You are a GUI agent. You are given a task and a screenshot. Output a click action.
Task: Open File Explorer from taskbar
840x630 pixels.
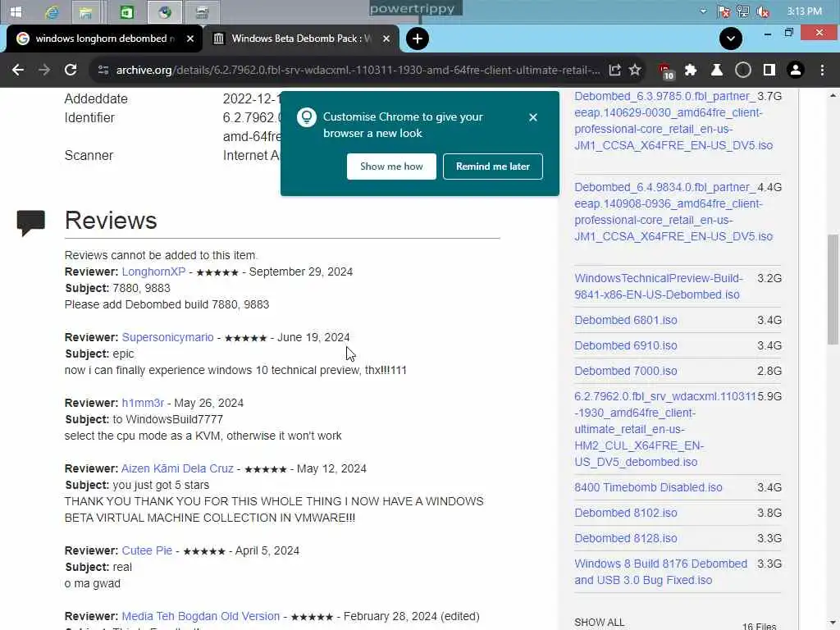pyautogui.click(x=85, y=12)
